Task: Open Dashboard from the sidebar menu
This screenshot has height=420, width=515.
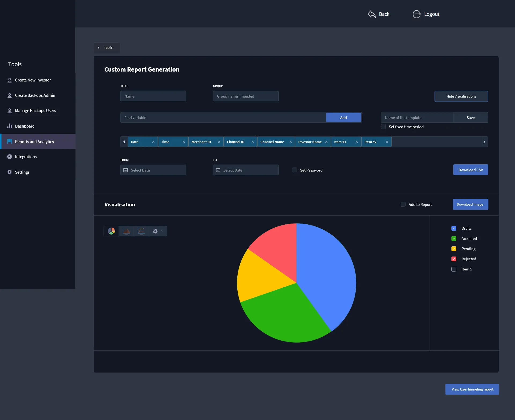Action: tap(25, 126)
